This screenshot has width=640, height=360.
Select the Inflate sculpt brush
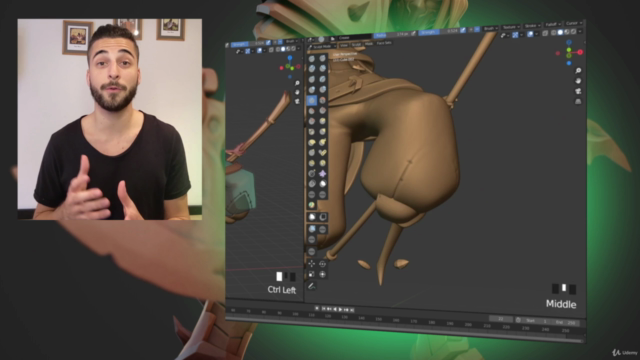(x=312, y=90)
